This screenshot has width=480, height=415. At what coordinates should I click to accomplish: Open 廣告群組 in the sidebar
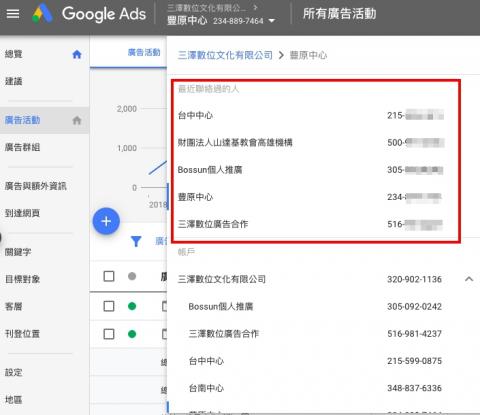22,147
